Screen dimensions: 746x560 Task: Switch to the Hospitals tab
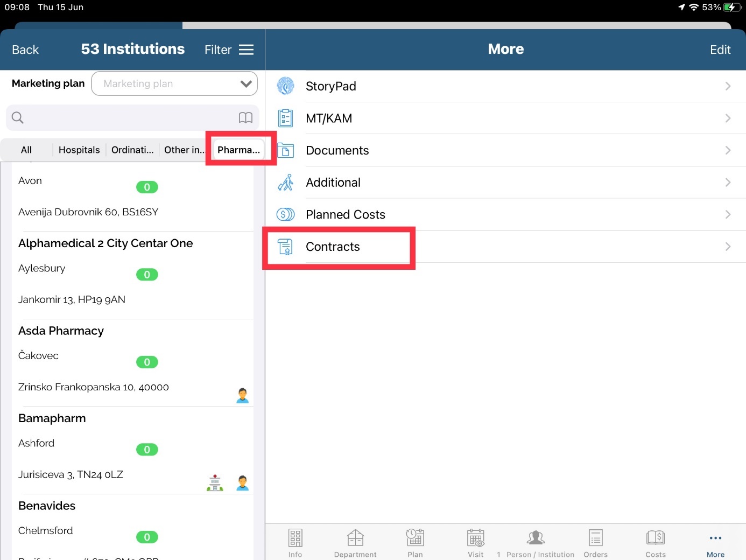[x=79, y=150]
